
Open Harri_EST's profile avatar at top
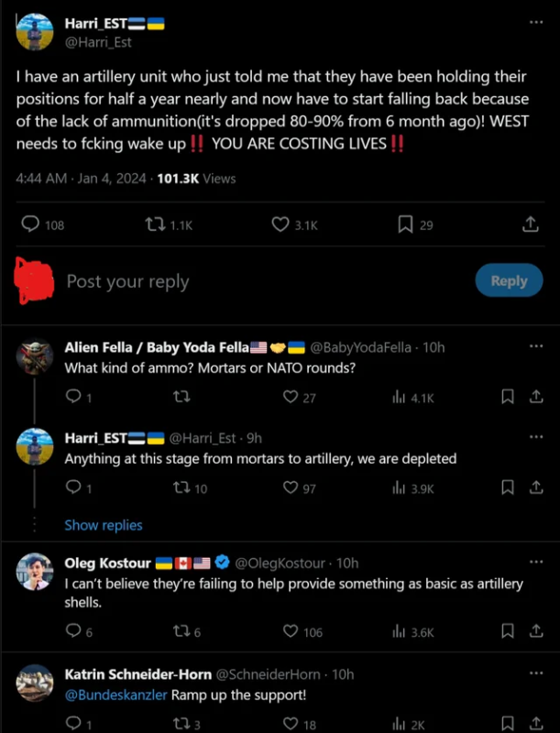pyautogui.click(x=35, y=31)
